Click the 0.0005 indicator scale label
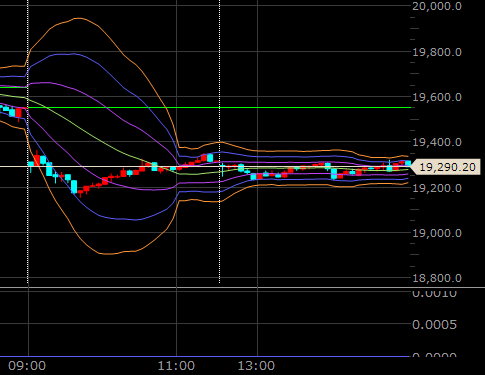The image size is (485, 375). 434,325
